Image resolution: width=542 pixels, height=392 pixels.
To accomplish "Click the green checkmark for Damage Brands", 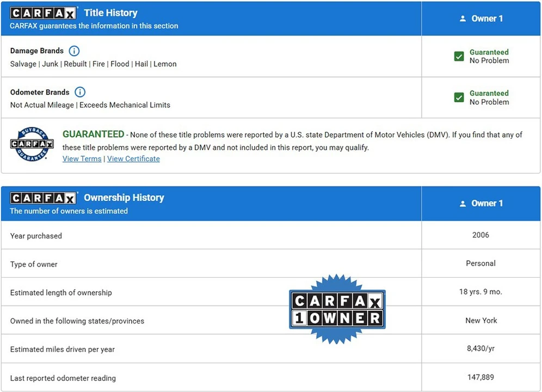I will click(x=459, y=56).
